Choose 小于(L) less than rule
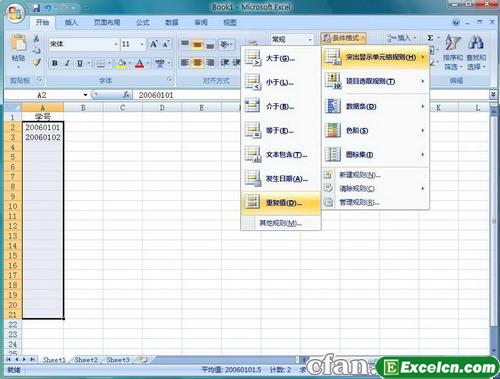Image resolution: width=500 pixels, height=379 pixels. (x=281, y=82)
